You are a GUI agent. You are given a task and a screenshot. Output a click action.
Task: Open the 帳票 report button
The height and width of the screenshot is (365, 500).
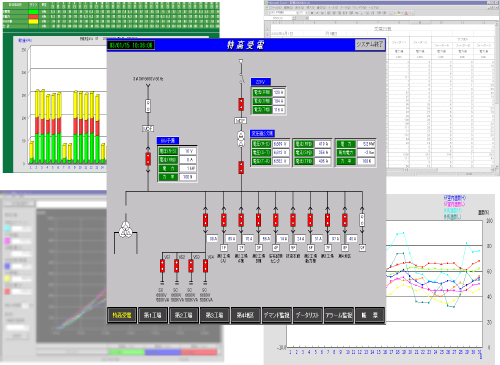pyautogui.click(x=370, y=315)
